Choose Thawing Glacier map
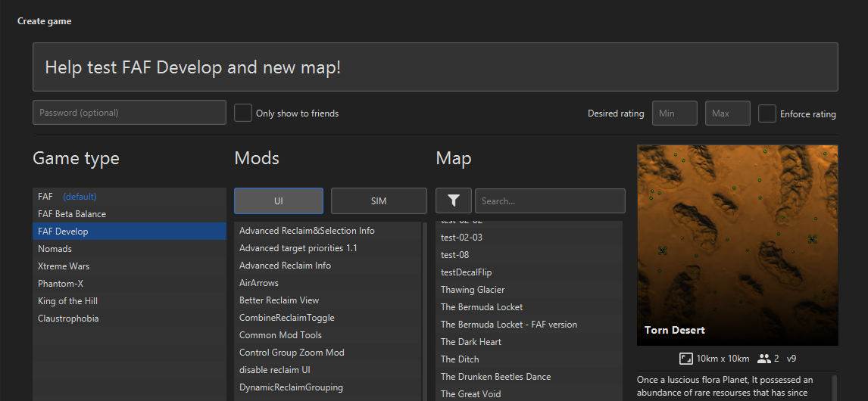 (529, 290)
